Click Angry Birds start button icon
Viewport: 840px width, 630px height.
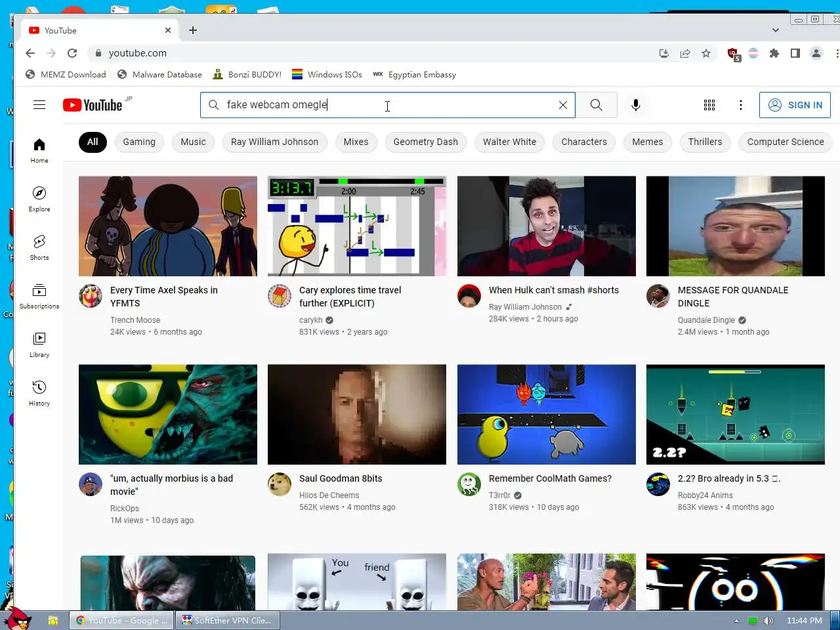click(18, 619)
